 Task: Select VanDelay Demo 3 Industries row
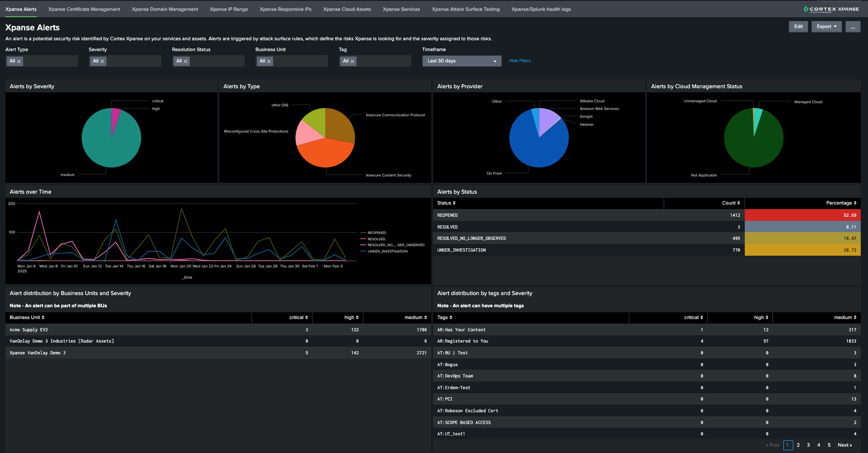pyautogui.click(x=218, y=341)
